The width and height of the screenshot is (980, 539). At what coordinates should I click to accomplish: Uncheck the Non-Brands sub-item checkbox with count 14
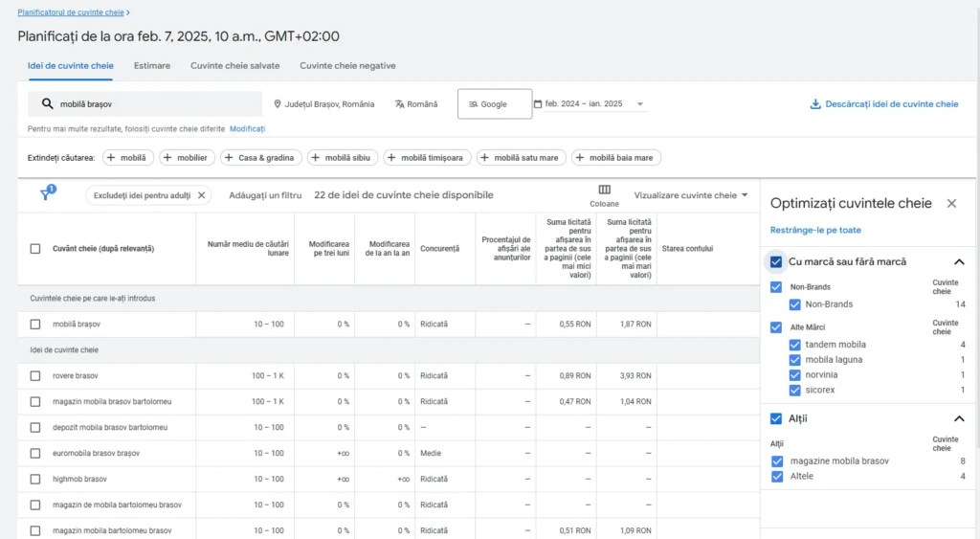tap(794, 304)
